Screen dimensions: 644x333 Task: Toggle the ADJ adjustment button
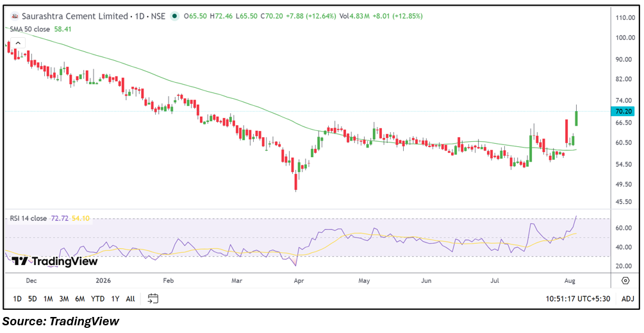628,299
